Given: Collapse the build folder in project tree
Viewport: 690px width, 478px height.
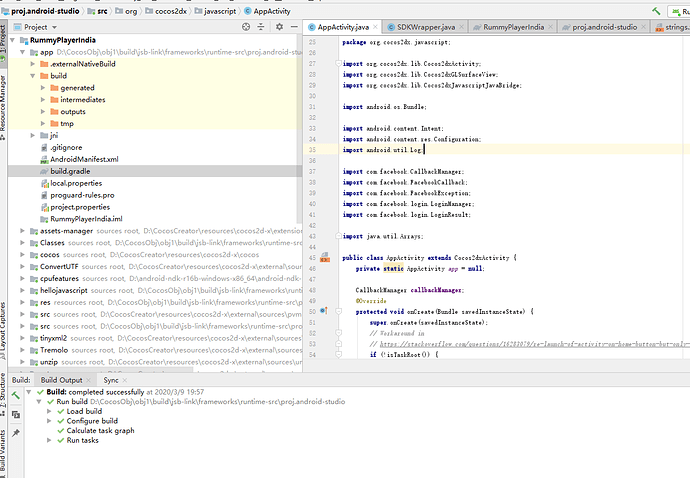Looking at the screenshot, I should [x=34, y=76].
